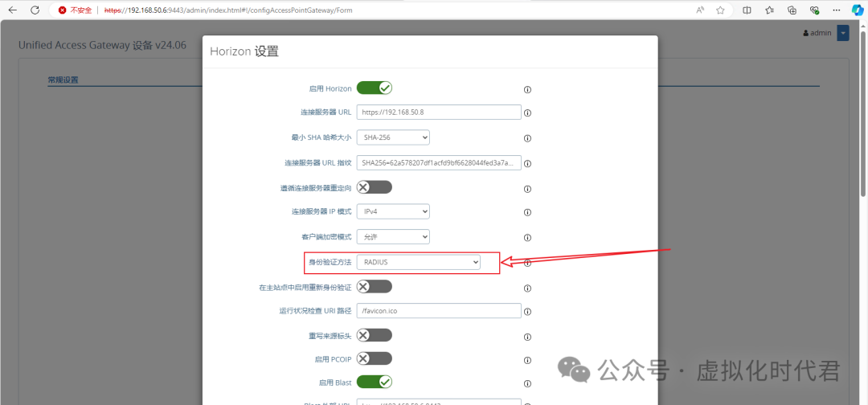Screen dimensions: 868x405
Task: Open the split screen icon in browser toolbar
Action: click(x=747, y=10)
